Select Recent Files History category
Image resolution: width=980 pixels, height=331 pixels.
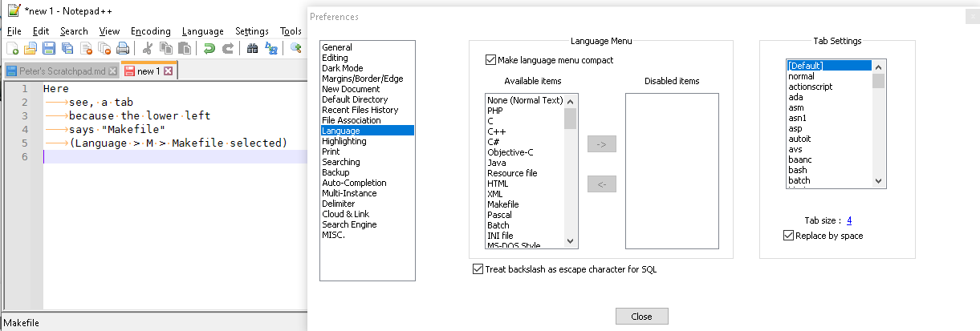coord(367,111)
